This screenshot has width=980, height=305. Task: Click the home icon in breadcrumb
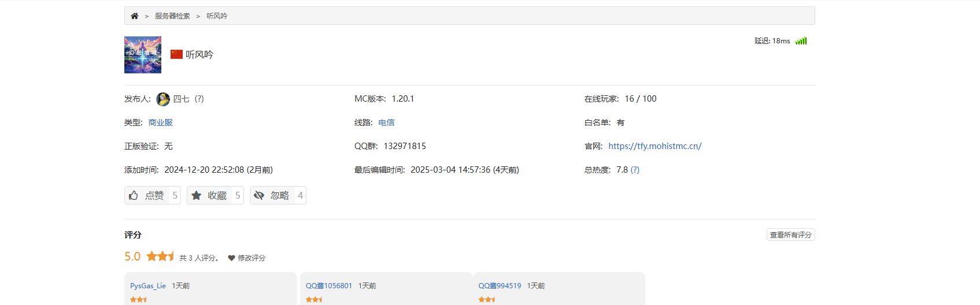pyautogui.click(x=134, y=16)
